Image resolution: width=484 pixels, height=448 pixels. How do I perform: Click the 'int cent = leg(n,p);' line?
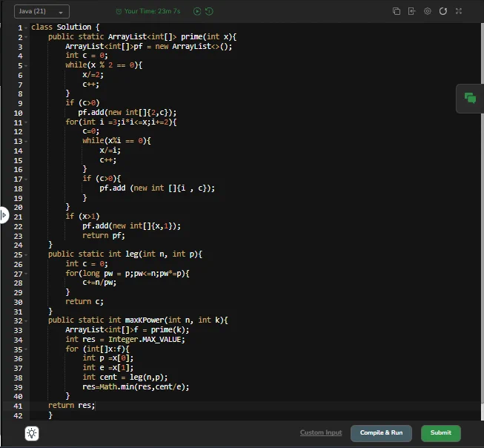click(x=125, y=378)
